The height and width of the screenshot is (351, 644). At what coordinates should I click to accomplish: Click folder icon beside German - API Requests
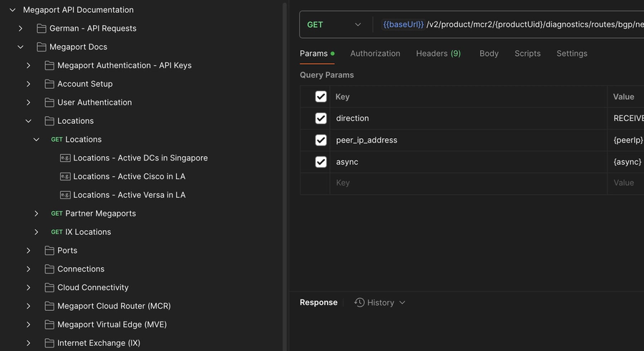pyautogui.click(x=42, y=29)
